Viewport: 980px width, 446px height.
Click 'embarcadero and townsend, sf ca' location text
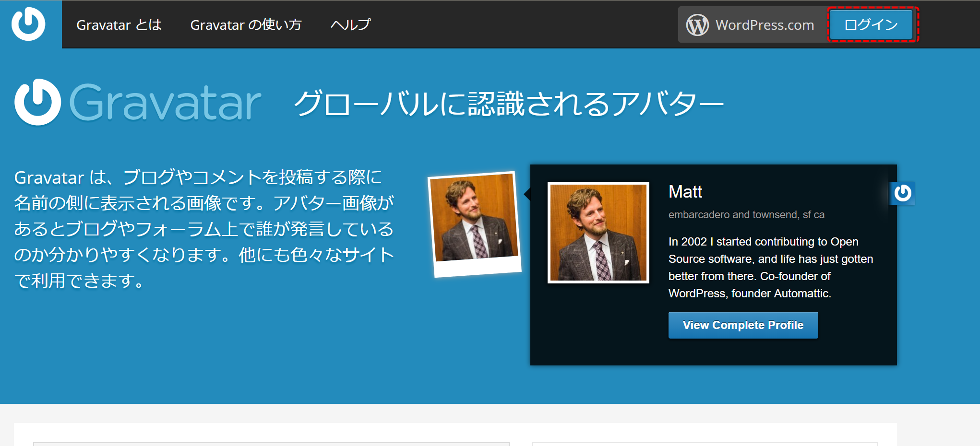pyautogui.click(x=746, y=215)
